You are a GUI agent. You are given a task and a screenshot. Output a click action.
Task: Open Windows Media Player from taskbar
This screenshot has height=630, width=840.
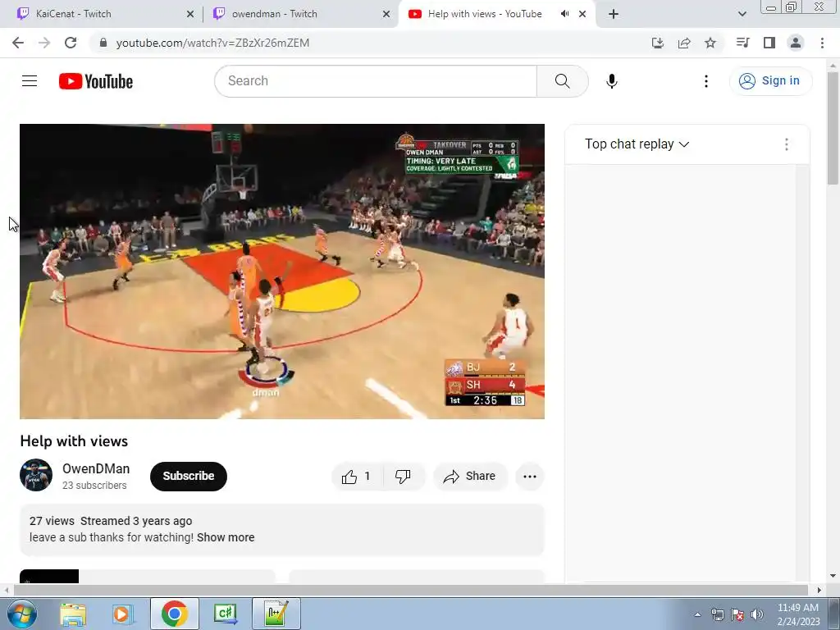[123, 614]
